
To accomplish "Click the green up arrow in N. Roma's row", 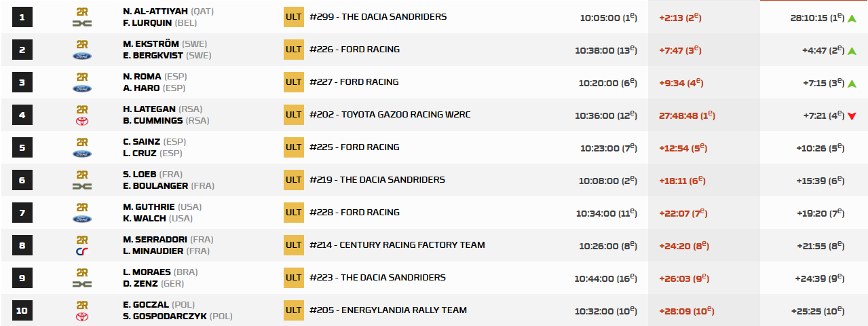I will click(851, 83).
